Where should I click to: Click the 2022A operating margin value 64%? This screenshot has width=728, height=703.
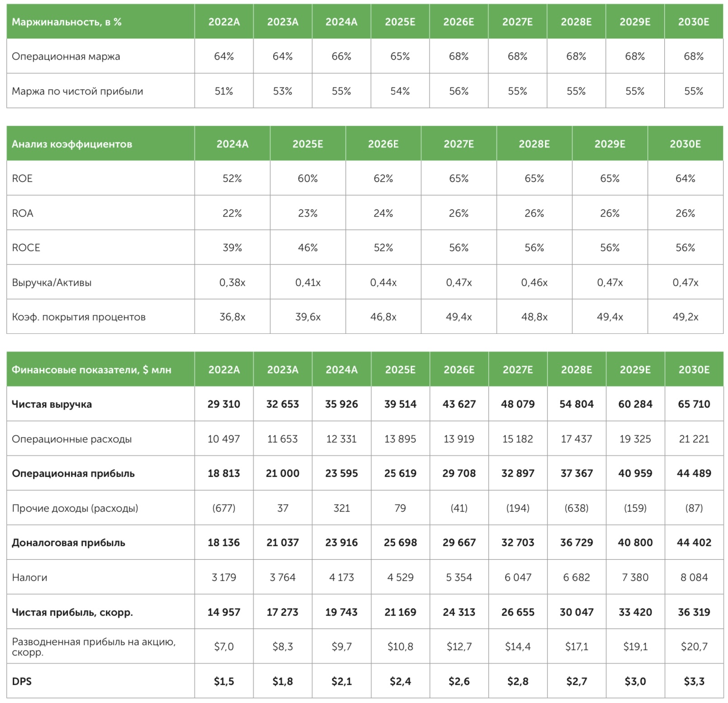224,57
